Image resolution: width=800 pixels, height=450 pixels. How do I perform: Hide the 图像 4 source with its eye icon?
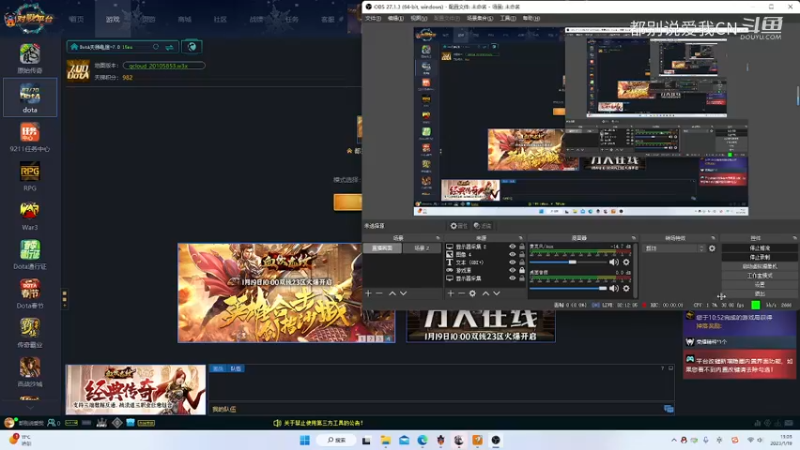tap(512, 254)
